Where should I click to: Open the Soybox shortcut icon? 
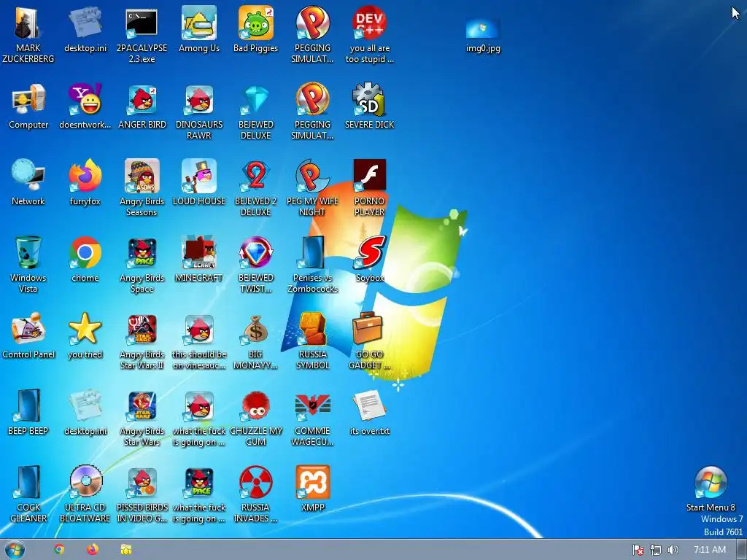tap(370, 260)
